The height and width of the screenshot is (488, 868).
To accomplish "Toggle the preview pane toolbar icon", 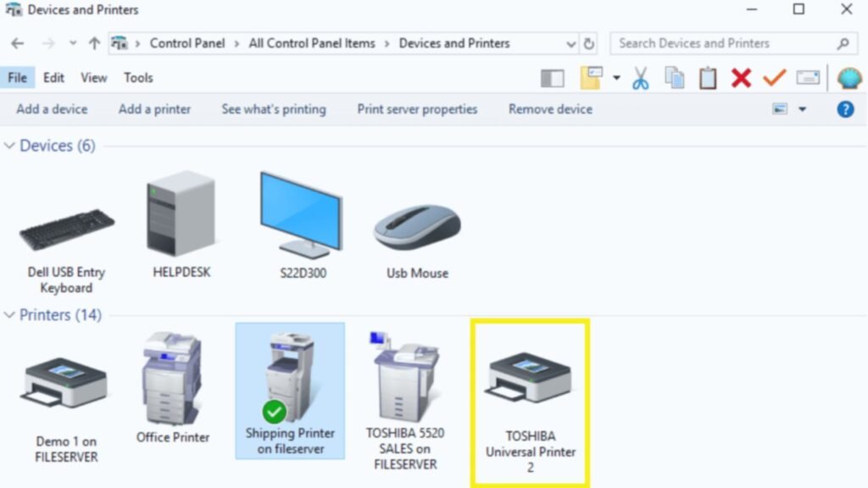I will 552,77.
